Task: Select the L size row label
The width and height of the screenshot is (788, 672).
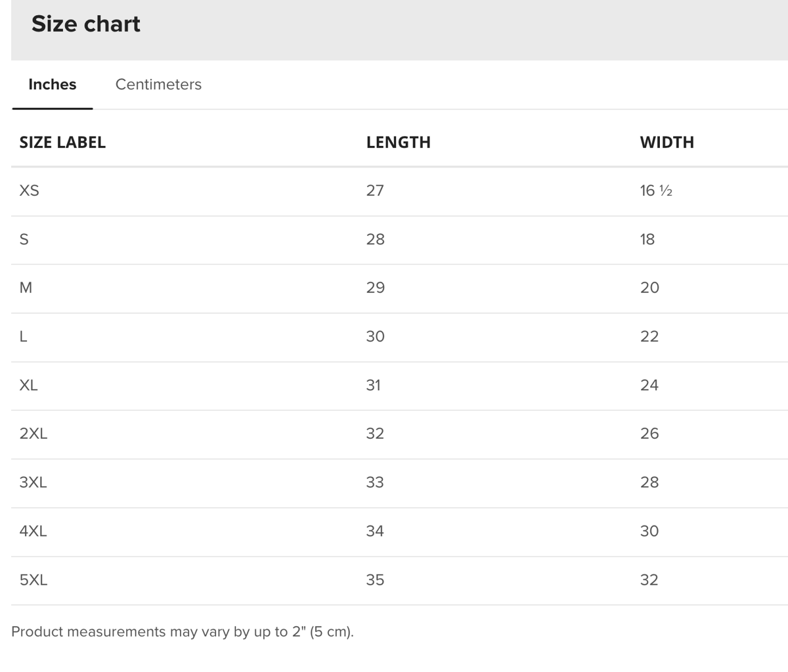Action: [x=24, y=336]
